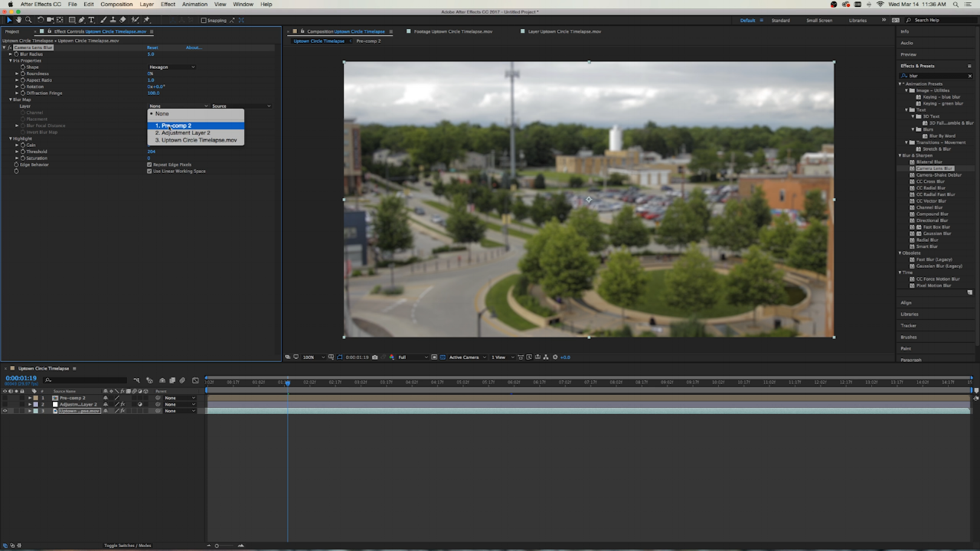Click the composition flowchart icon in viewer
Screen dimensions: 980x551
tap(546, 357)
